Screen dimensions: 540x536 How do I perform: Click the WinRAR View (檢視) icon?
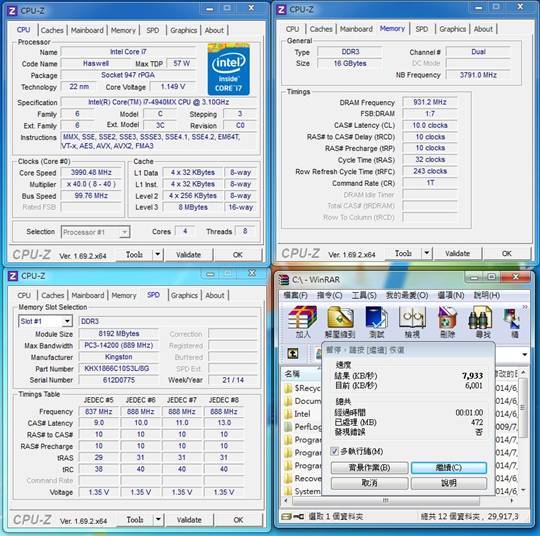coord(412,322)
